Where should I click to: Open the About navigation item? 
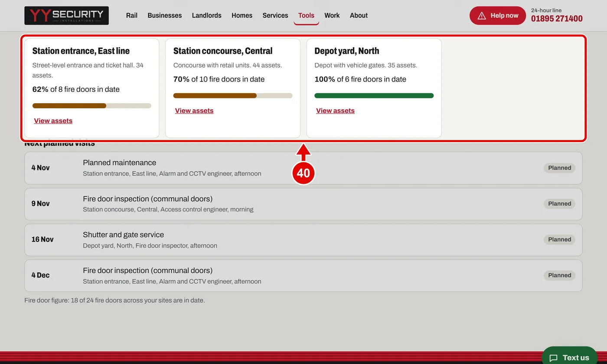(x=359, y=16)
